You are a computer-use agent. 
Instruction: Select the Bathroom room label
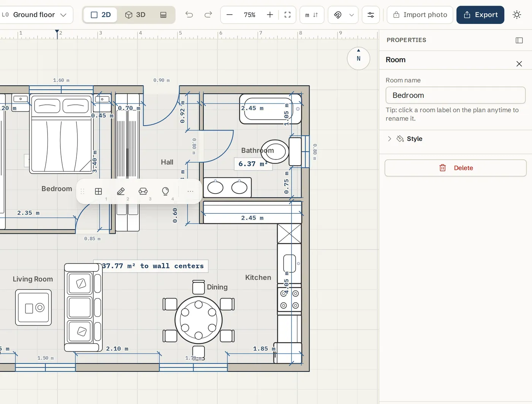(257, 150)
